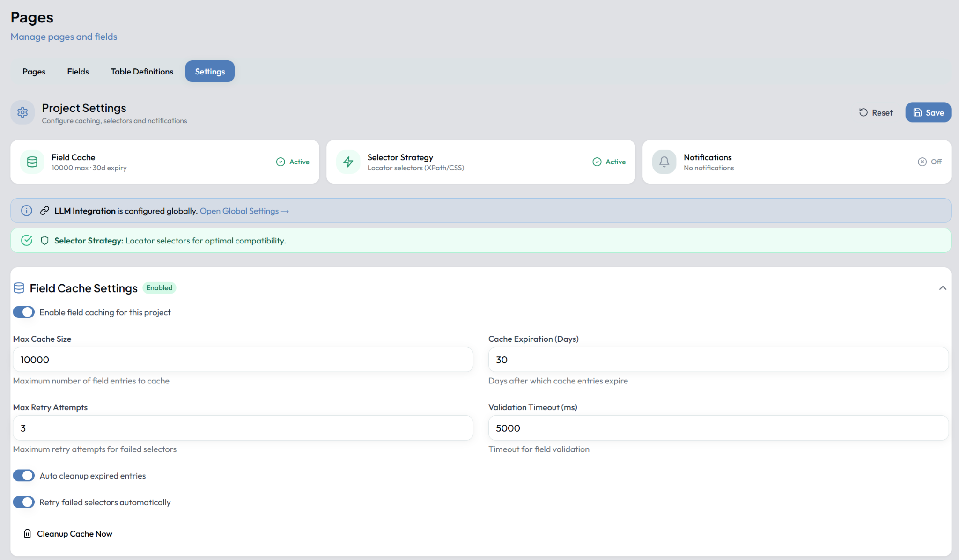
Task: Click the Project Settings gear icon
Action: coord(22,112)
